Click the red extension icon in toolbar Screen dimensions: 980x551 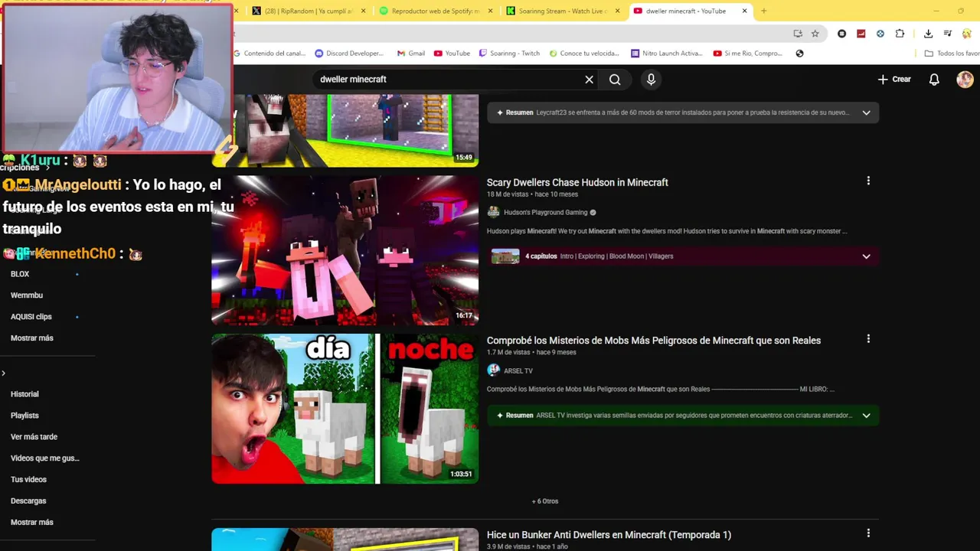pyautogui.click(x=861, y=34)
